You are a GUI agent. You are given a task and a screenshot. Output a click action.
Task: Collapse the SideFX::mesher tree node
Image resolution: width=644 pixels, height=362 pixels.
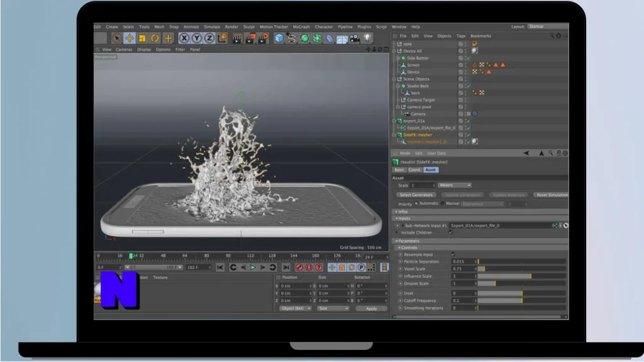click(x=394, y=135)
